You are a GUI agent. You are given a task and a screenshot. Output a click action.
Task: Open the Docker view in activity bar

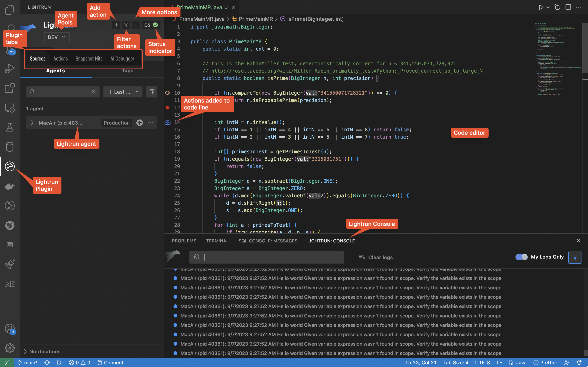click(10, 186)
